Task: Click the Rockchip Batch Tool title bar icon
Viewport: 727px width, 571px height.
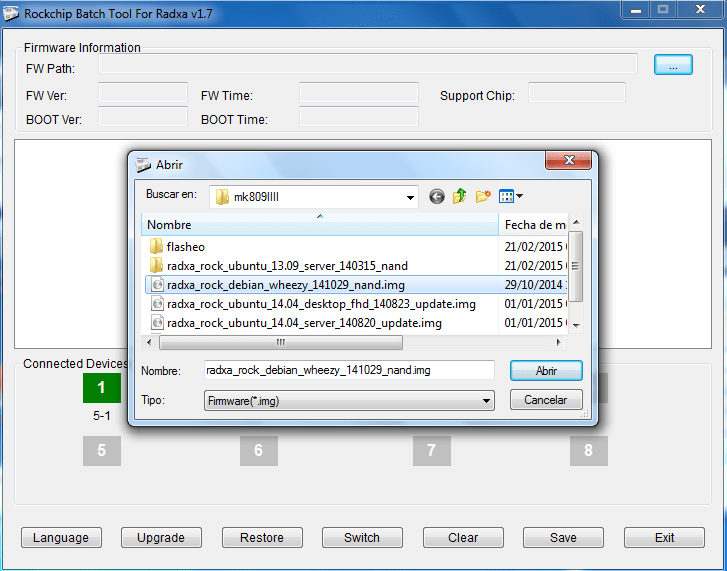Action: pos(10,14)
